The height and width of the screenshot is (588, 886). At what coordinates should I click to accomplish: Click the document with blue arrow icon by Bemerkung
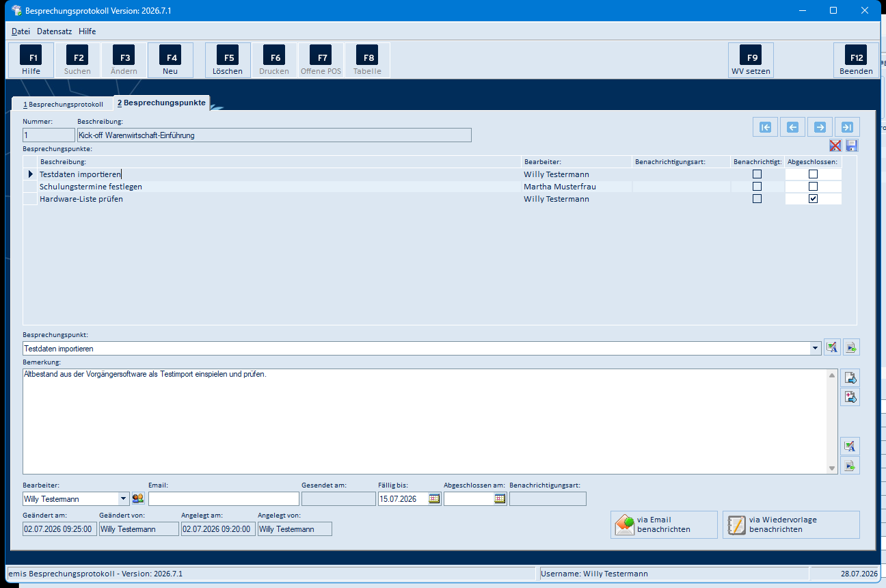851,377
